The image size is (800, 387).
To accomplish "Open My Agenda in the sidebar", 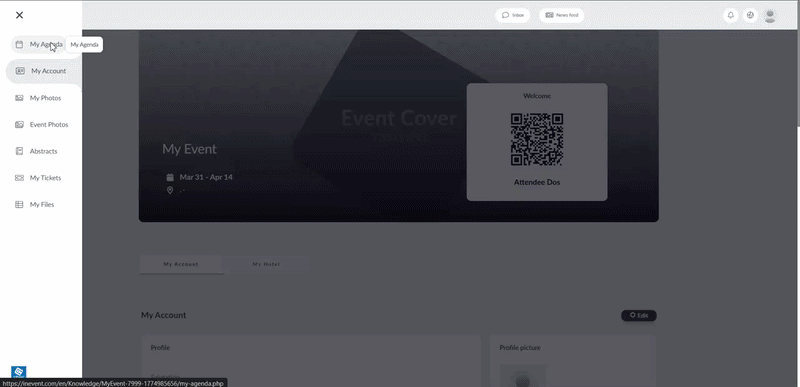I will pos(39,44).
